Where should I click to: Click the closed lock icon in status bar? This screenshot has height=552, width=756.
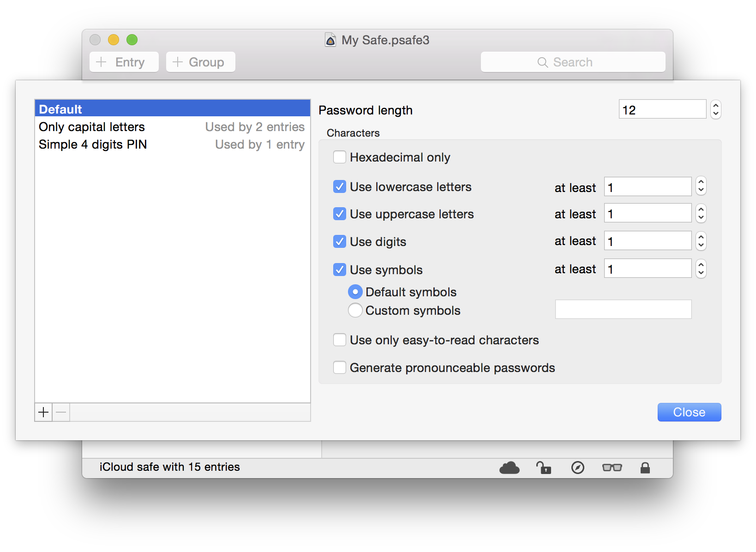(645, 468)
